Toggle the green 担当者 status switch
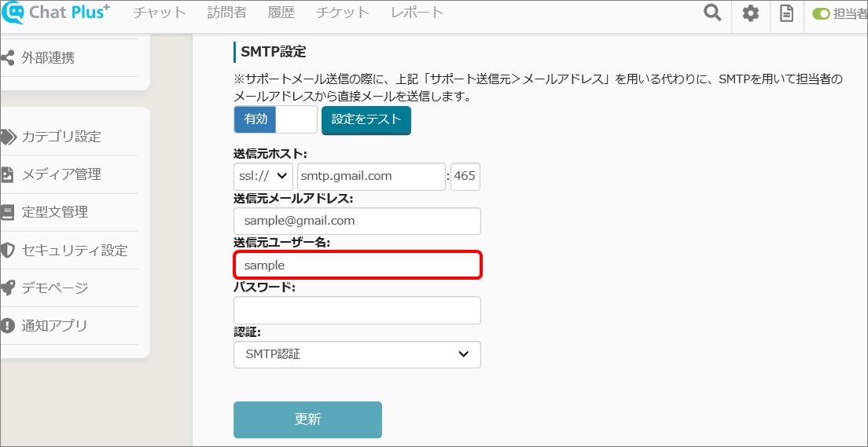The width and height of the screenshot is (868, 447). (x=821, y=14)
